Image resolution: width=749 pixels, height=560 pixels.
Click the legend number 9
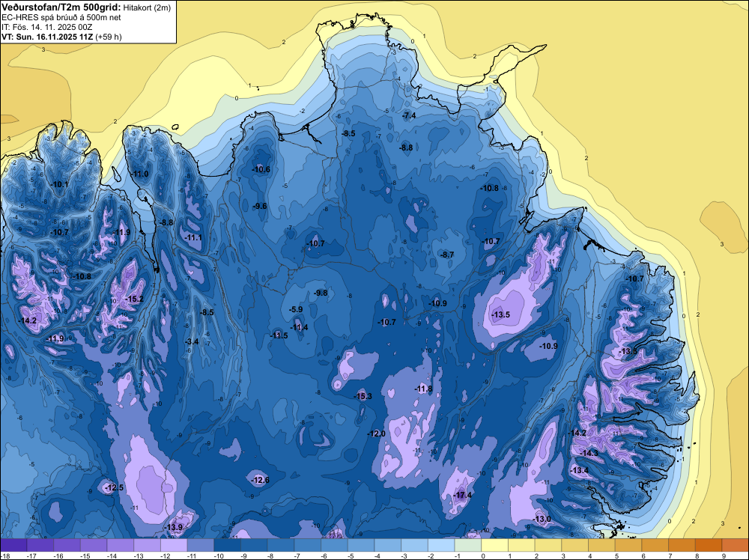point(724,556)
